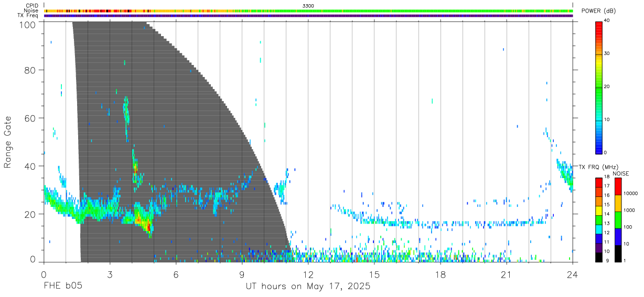Click power scale label '30'
Screen dimensions: 644x297
[607, 53]
